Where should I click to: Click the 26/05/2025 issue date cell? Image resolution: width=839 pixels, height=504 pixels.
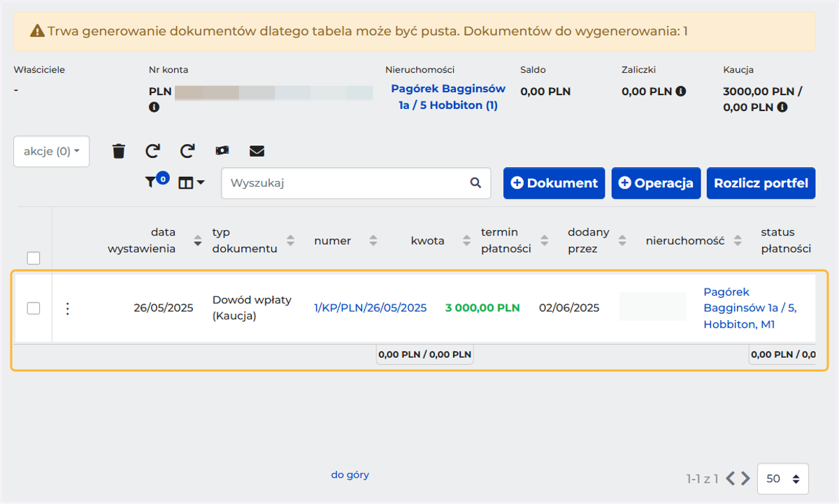(x=164, y=308)
